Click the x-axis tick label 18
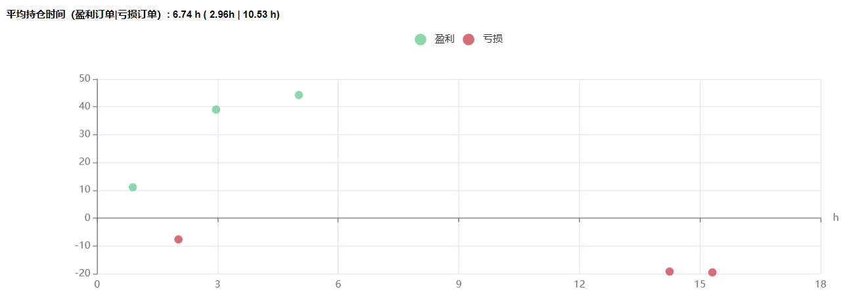 point(820,284)
